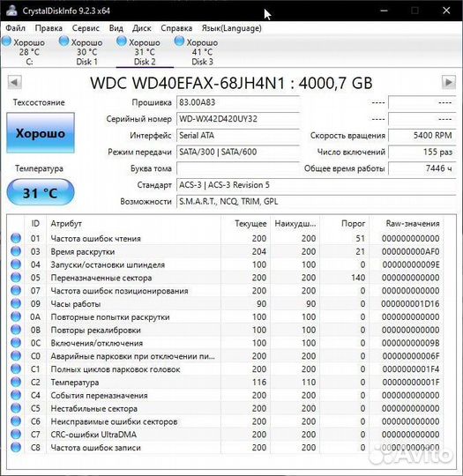The height and width of the screenshot is (476, 463).
Task: Minimize the CrystalDiskInfo window
Action: pyautogui.click(x=384, y=11)
